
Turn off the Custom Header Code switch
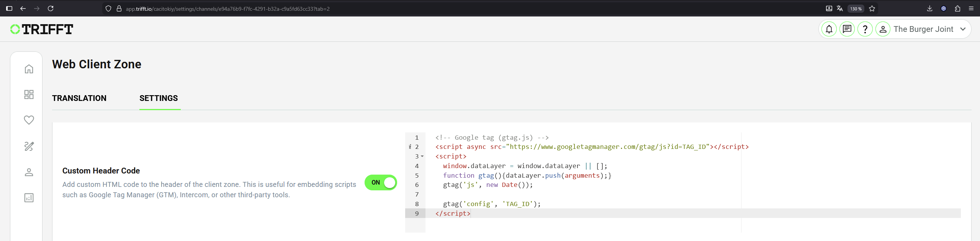point(381,183)
